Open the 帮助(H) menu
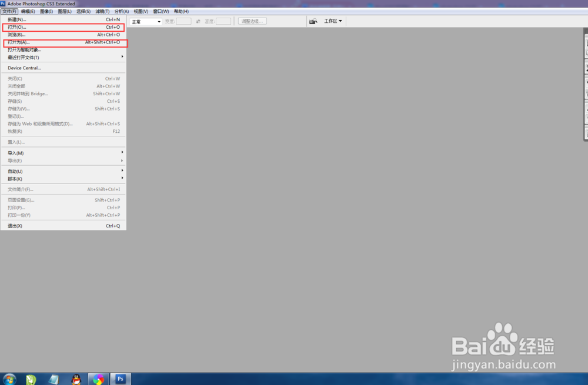The image size is (588, 385). pos(181,11)
